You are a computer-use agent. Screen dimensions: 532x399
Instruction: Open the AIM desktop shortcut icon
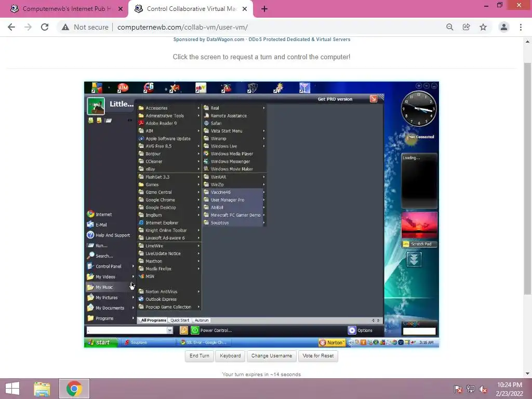[123, 87]
